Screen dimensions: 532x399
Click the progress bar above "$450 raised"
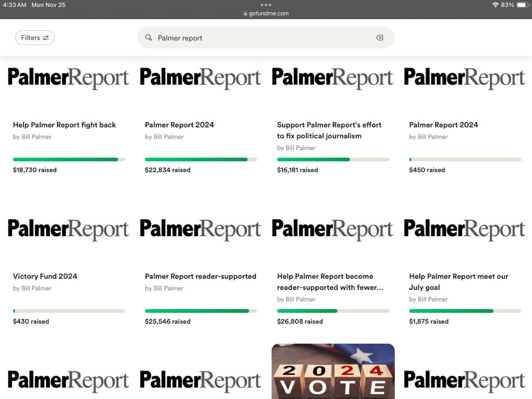(465, 160)
